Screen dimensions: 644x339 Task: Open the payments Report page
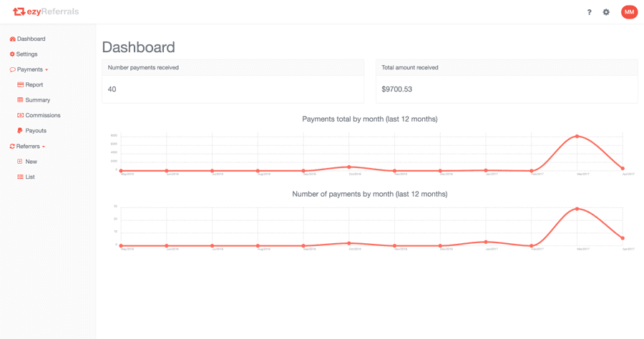click(34, 85)
